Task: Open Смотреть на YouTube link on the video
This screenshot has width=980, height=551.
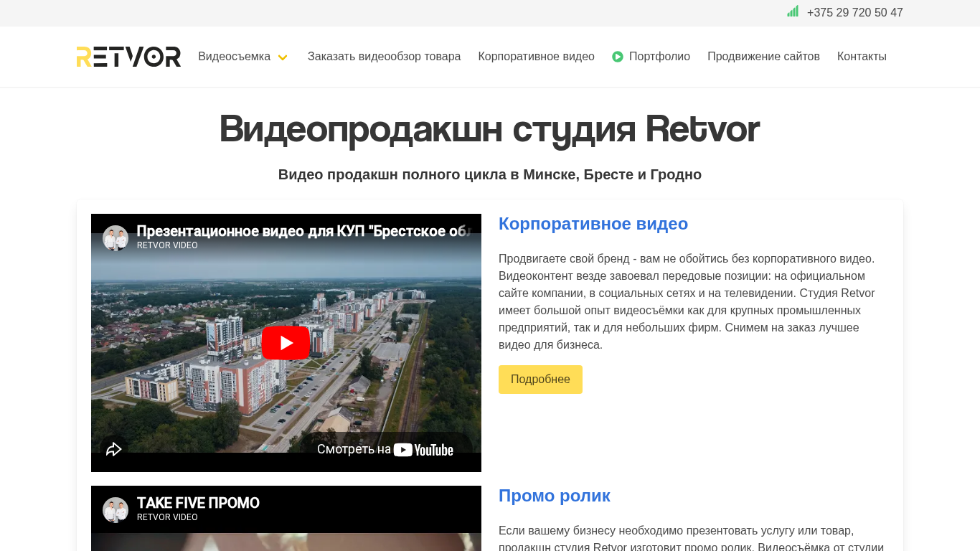Action: [x=385, y=450]
